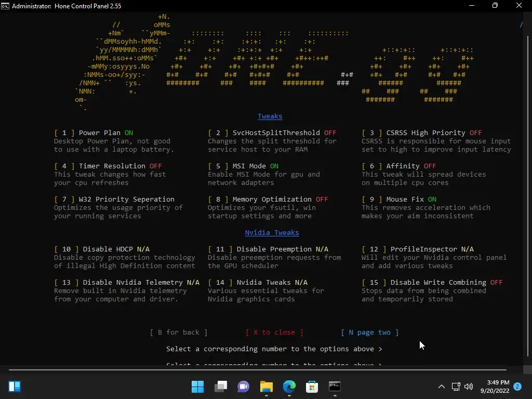
Task: Open File Explorer from the taskbar
Action: tap(267, 387)
